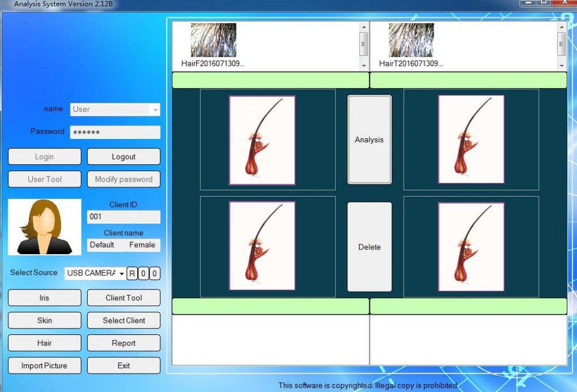Image resolution: width=577 pixels, height=392 pixels.
Task: Select the bottom-left hair follicle image
Action: tap(262, 246)
